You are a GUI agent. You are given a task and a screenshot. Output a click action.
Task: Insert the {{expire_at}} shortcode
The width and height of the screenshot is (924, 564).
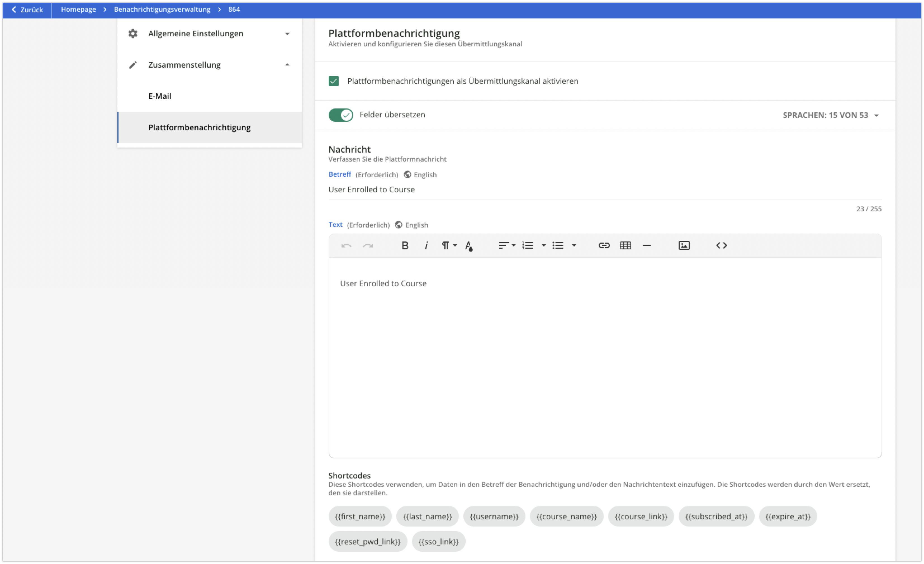click(788, 516)
